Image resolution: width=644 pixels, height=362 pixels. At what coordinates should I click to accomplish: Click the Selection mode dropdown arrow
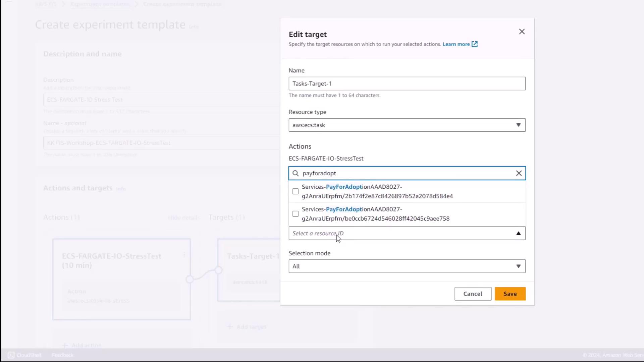[518, 266]
